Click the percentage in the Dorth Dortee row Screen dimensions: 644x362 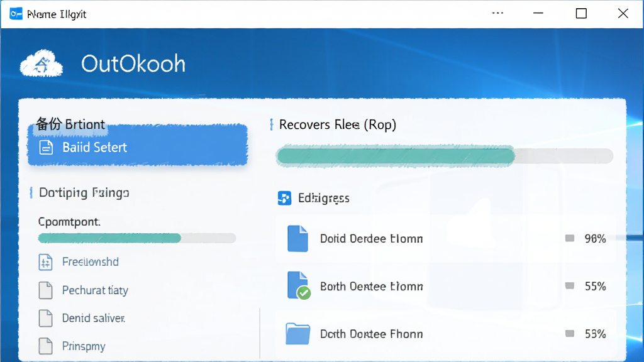pyautogui.click(x=595, y=334)
